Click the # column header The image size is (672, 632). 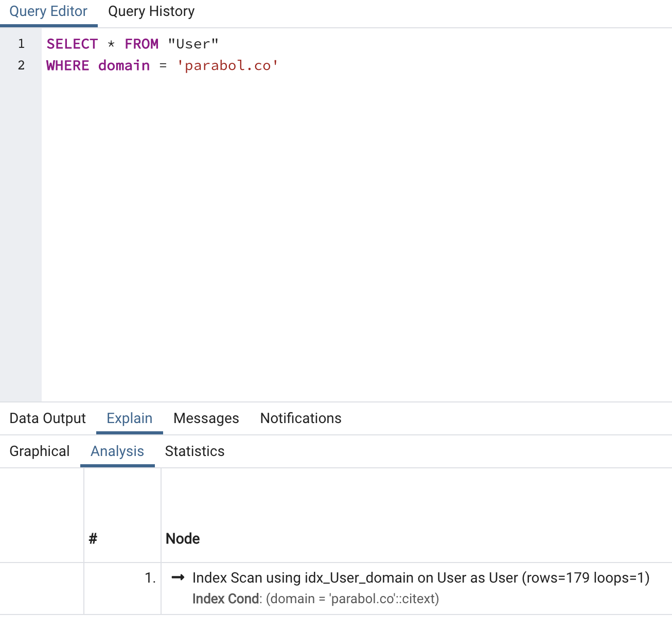tap(93, 538)
